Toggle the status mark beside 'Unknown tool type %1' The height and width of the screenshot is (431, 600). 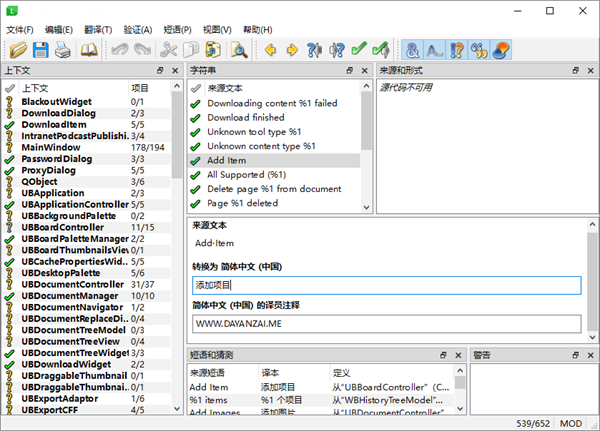(195, 131)
